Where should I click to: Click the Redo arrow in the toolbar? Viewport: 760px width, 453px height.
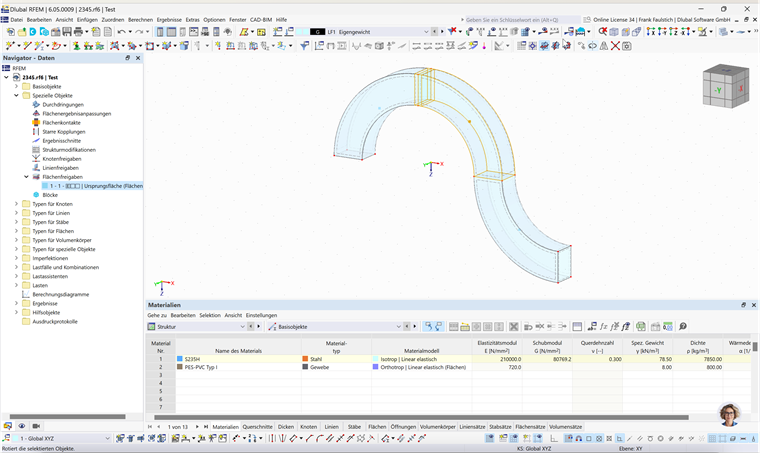139,31
